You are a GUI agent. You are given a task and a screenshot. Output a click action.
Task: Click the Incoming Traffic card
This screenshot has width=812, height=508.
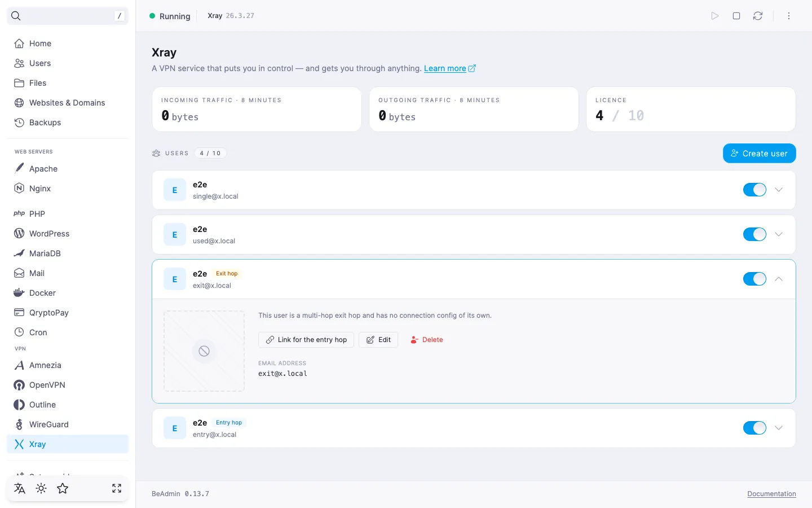(257, 109)
